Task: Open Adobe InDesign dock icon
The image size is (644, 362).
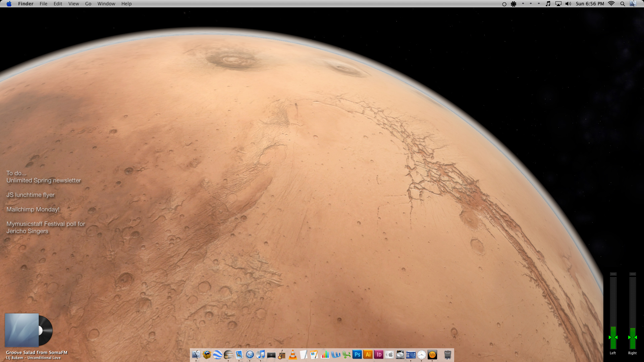Action: coord(379,354)
